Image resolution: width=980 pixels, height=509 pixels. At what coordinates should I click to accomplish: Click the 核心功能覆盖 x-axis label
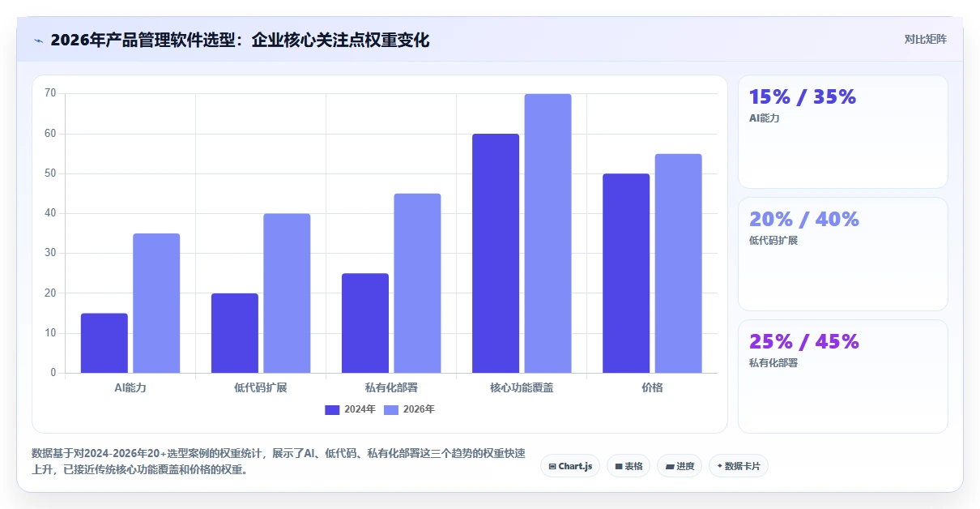(x=522, y=387)
